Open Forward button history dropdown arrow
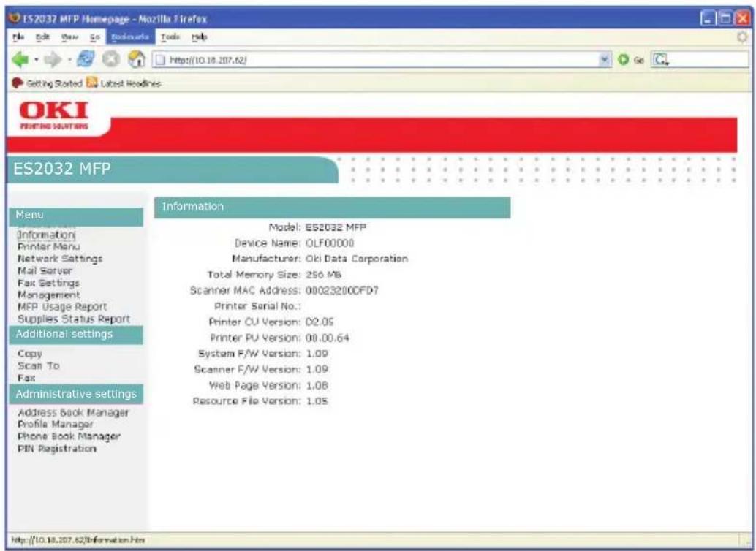This screenshot has width=756, height=551. coord(69,60)
